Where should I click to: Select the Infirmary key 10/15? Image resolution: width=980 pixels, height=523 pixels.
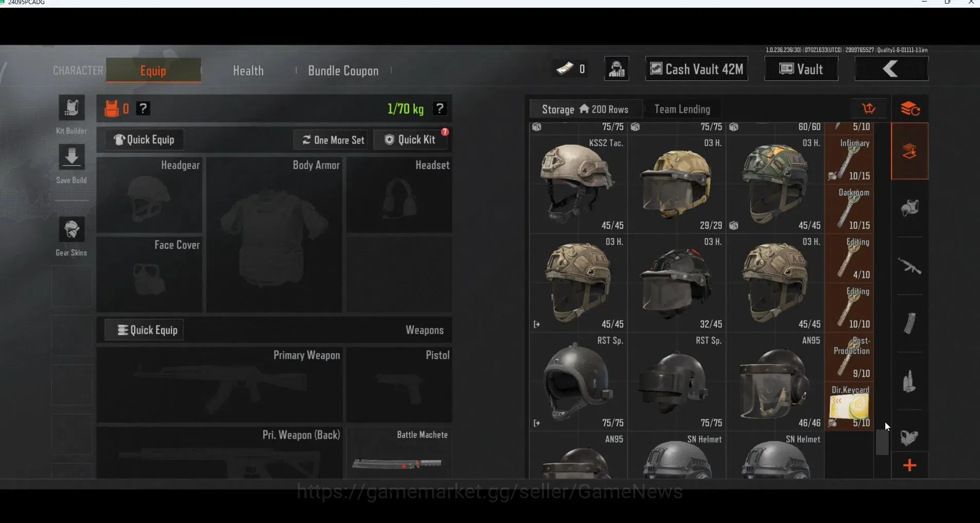(849, 160)
